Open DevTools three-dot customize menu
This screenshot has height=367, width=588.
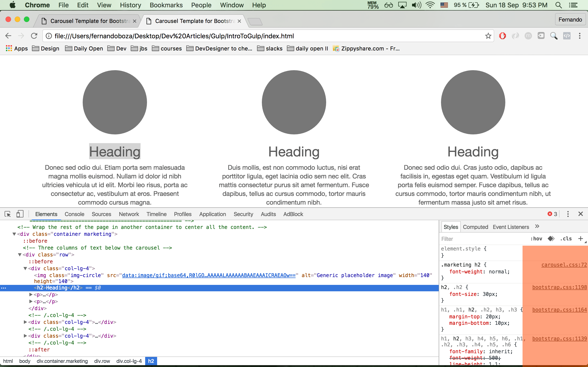pos(568,214)
